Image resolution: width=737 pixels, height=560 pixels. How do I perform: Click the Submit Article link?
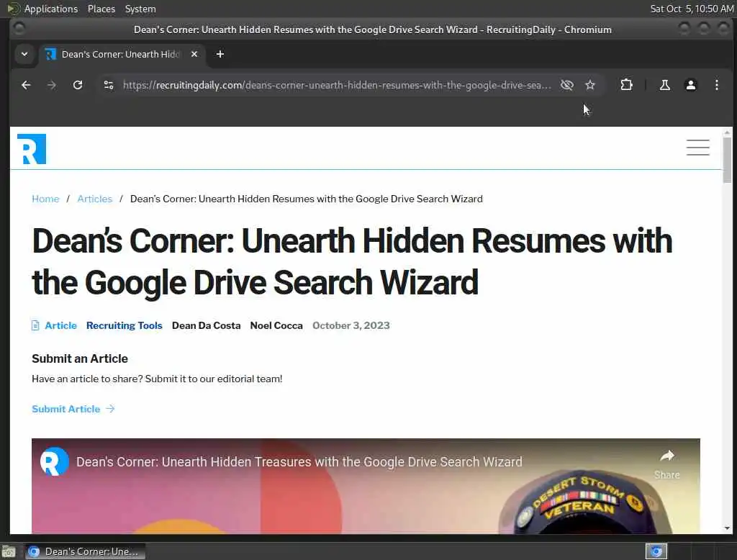coord(73,409)
